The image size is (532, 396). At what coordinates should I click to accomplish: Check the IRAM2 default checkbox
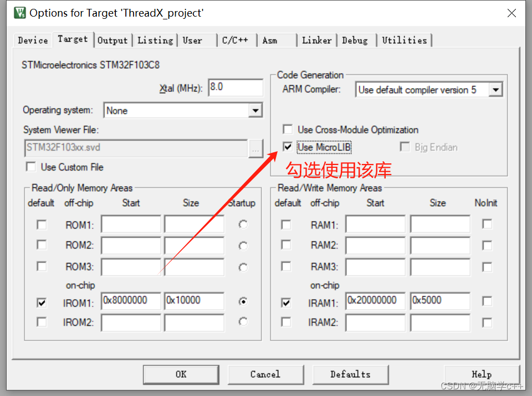(286, 322)
